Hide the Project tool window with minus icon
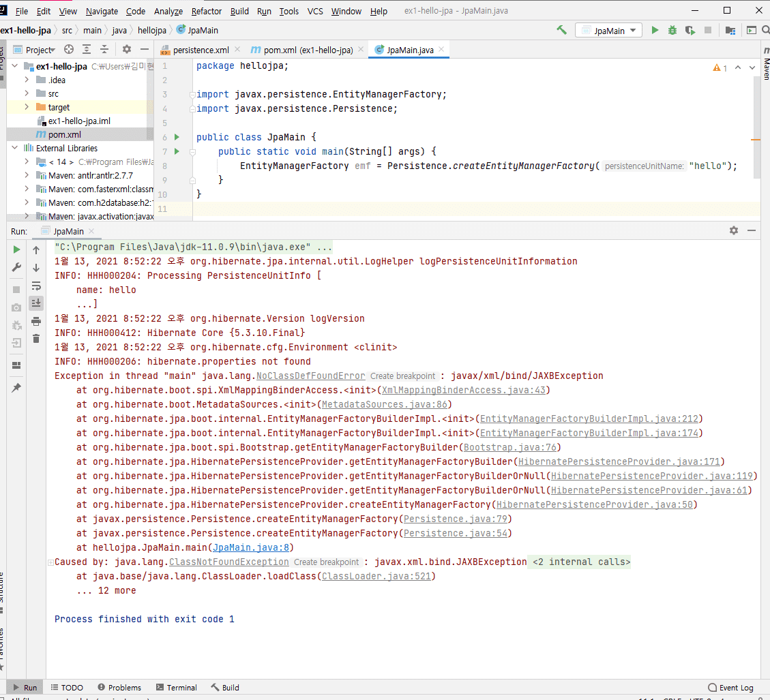 point(145,49)
